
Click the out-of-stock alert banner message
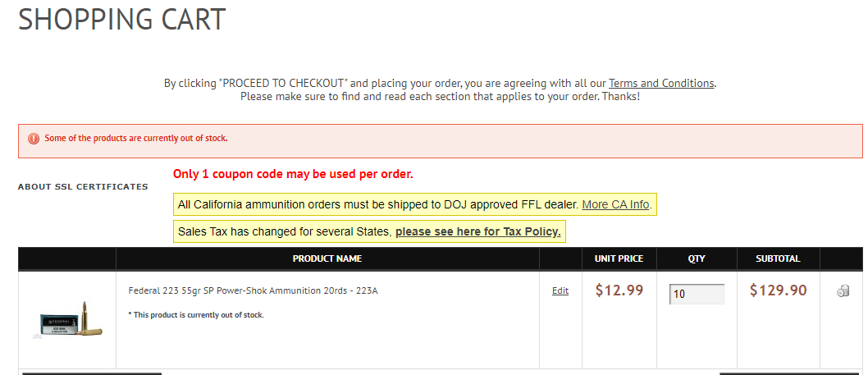(136, 139)
